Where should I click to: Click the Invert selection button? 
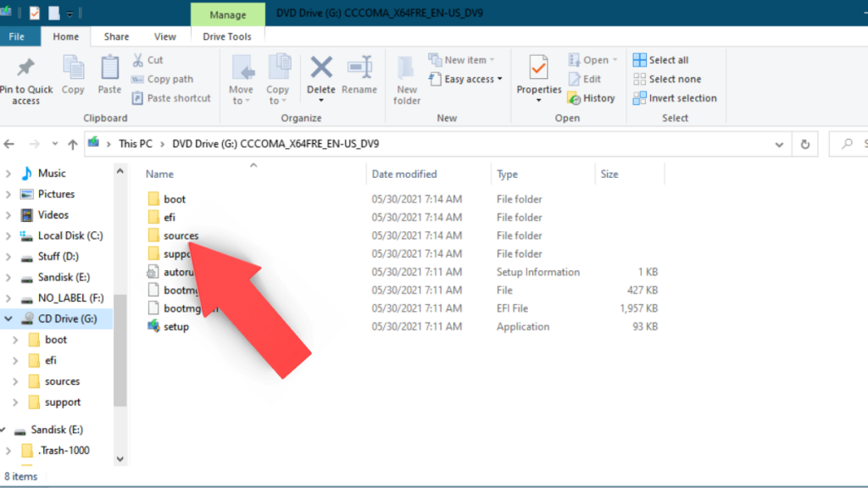pos(675,98)
